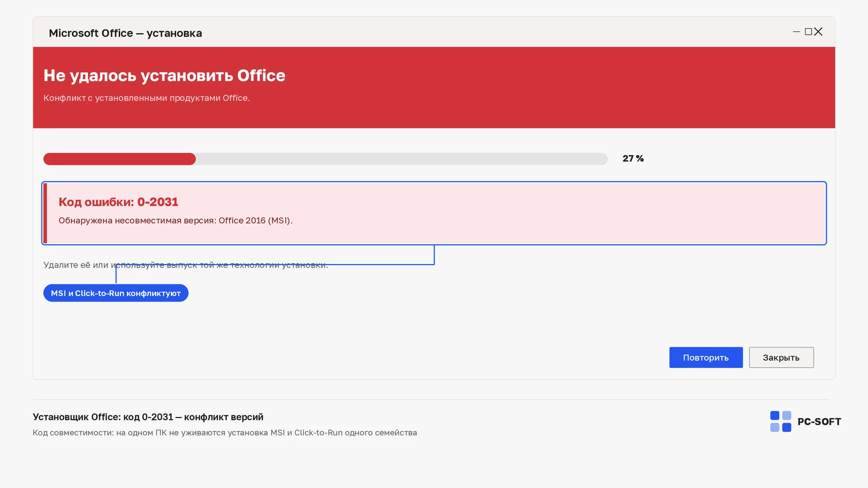The height and width of the screenshot is (488, 868).
Task: Click the window title 'Microsoft Office — установка'
Action: [125, 33]
